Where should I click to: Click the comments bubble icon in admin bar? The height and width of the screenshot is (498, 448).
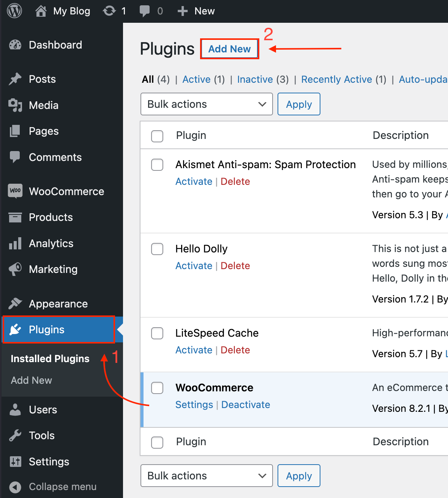pyautogui.click(x=145, y=11)
